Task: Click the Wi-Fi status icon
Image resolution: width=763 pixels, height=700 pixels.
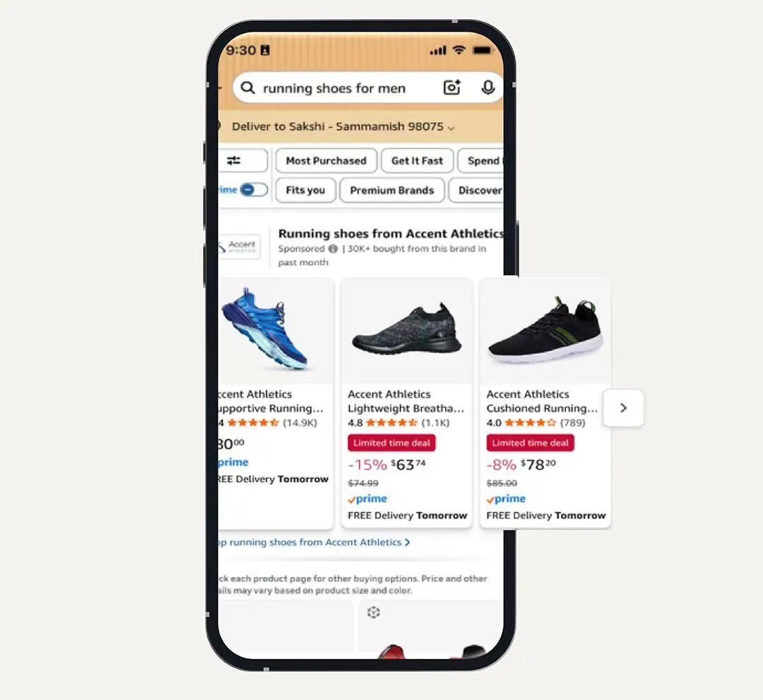Action: click(459, 49)
